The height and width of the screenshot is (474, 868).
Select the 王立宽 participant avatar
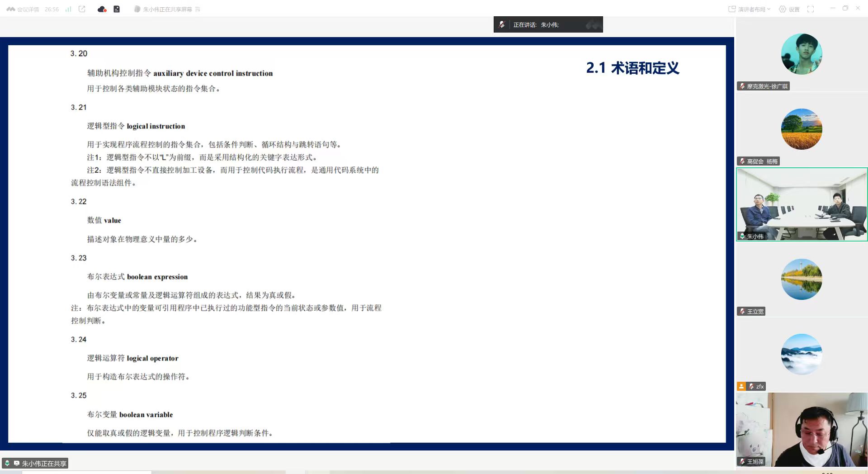pyautogui.click(x=802, y=280)
